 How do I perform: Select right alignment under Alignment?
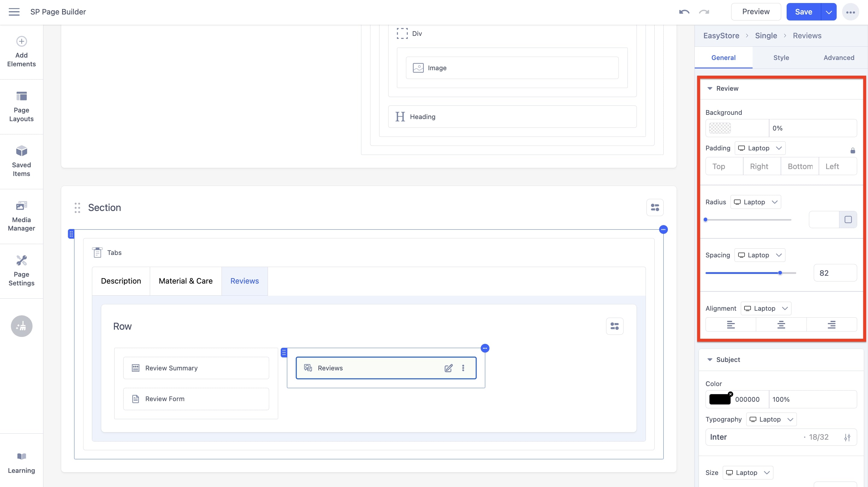pos(831,324)
